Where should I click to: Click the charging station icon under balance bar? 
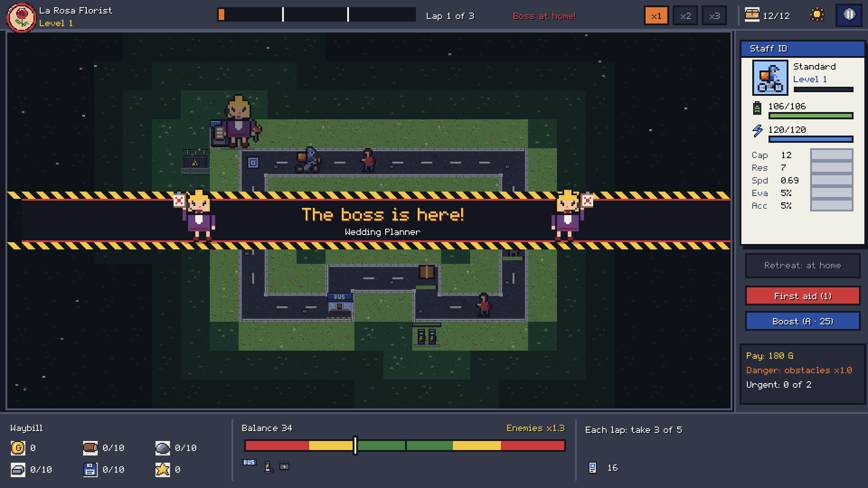pos(269,467)
